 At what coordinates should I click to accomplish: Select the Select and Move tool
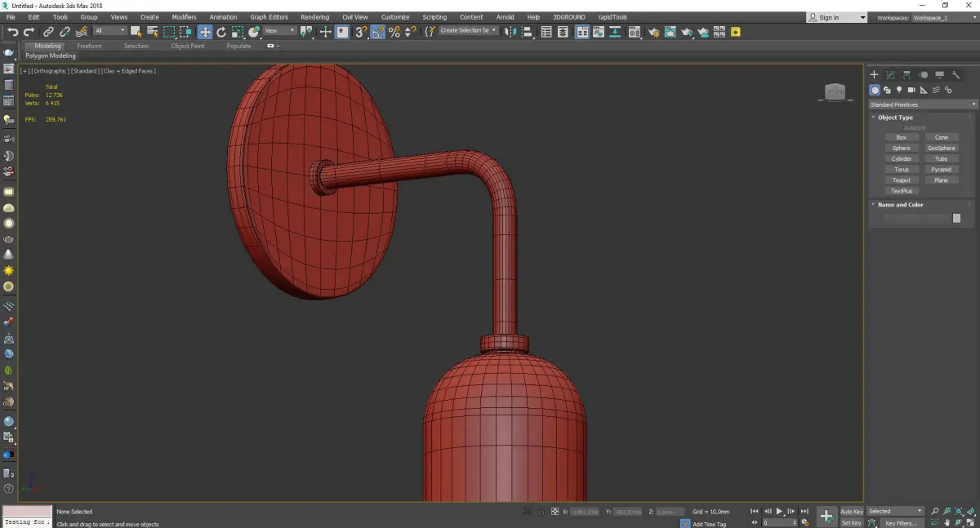click(204, 32)
